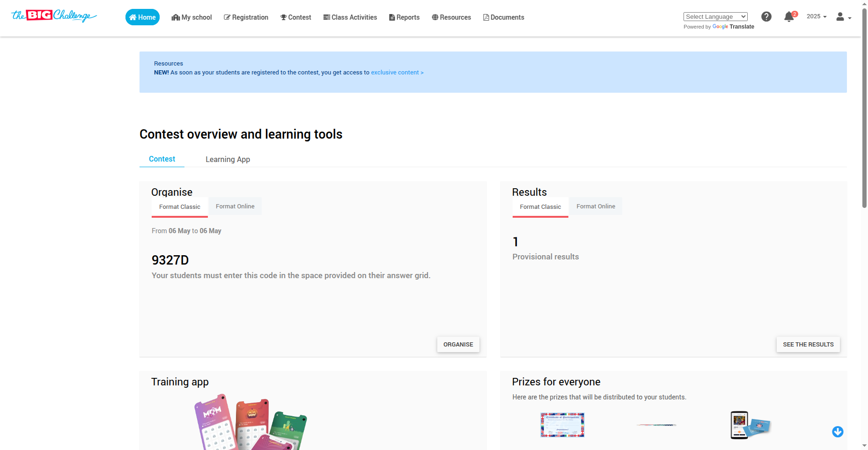Open the My school menu
This screenshot has width=868, height=450.
pos(191,17)
